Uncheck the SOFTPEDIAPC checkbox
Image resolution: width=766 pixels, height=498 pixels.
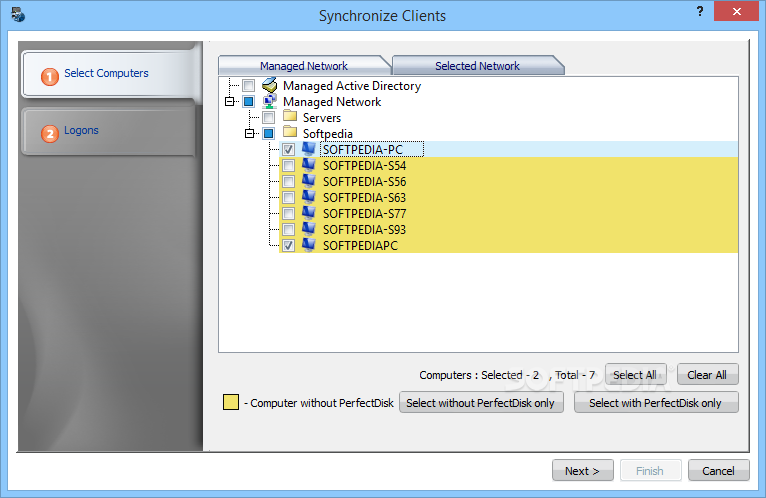288,246
